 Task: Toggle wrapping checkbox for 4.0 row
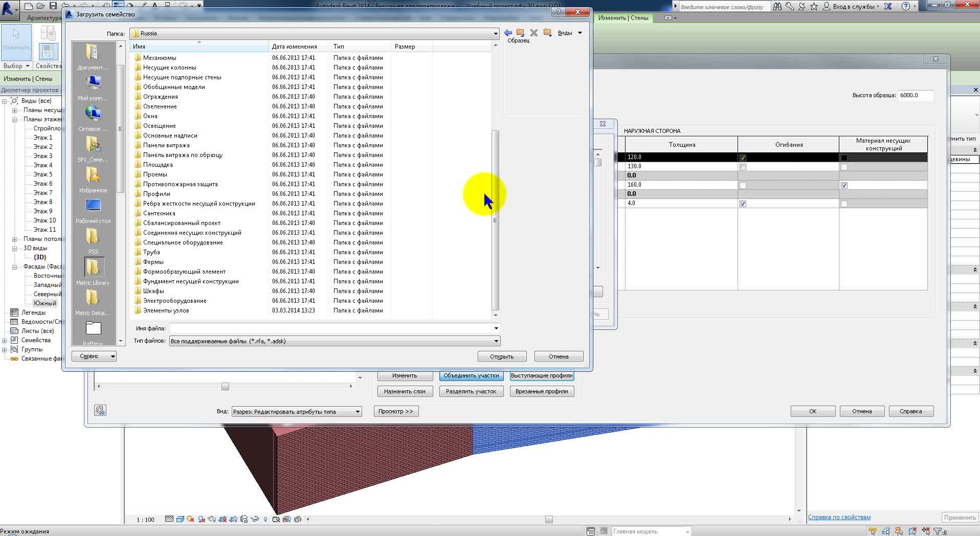coord(743,204)
